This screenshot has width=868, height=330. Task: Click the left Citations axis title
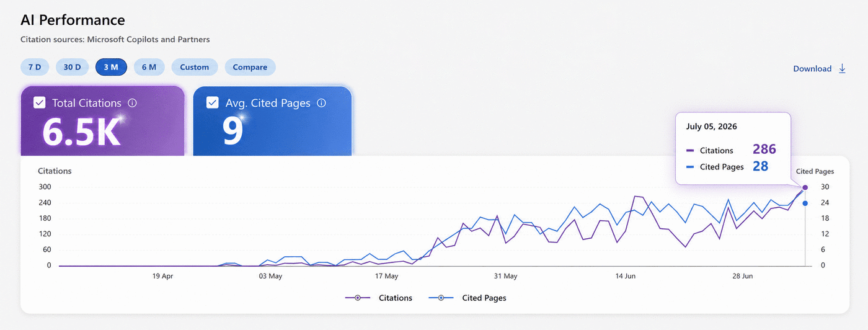pyautogui.click(x=55, y=171)
